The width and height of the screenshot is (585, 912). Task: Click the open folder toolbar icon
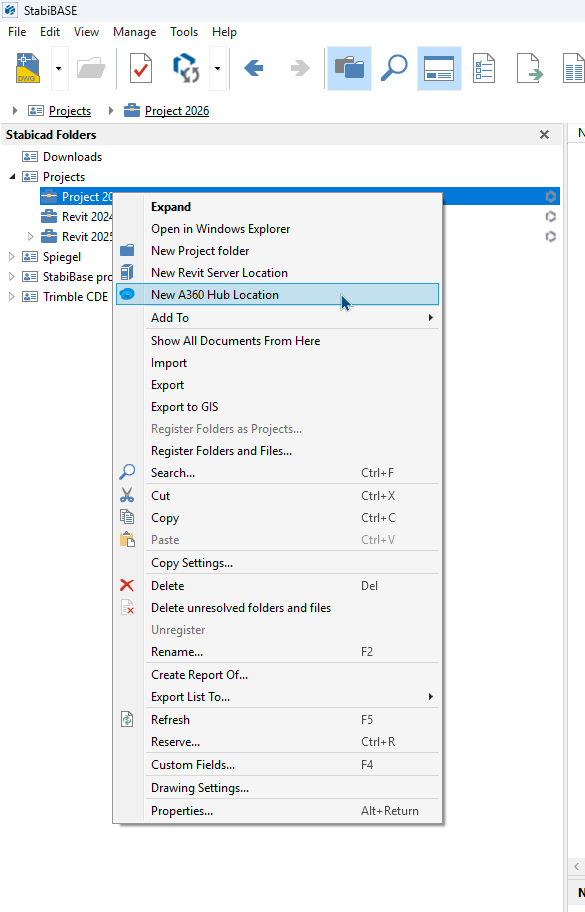click(x=91, y=69)
